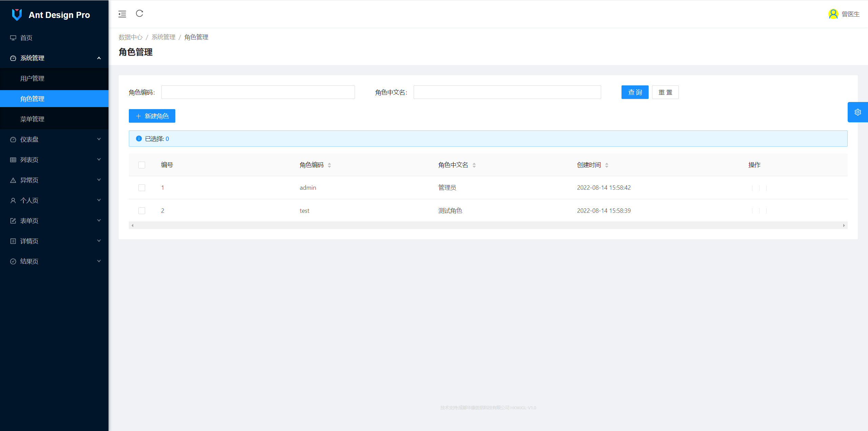Toggle the select-all checkbox in table header
Image resolution: width=868 pixels, height=431 pixels.
tap(142, 165)
